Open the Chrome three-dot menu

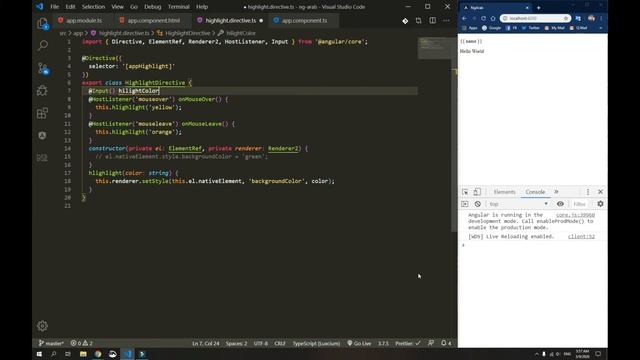[x=601, y=18]
